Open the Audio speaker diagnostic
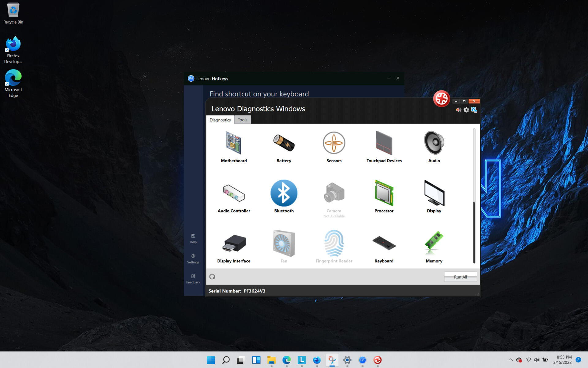Viewport: 588px width, 368px height. 434,143
